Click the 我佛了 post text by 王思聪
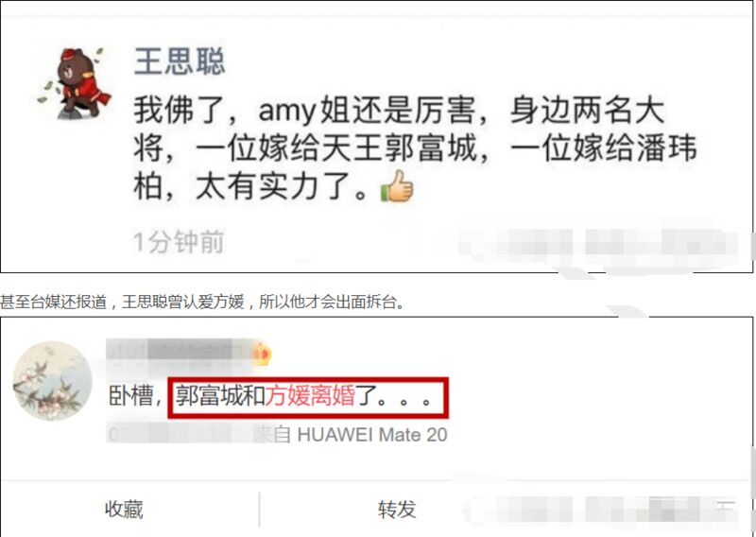Viewport: 756px width, 537px height. point(415,148)
